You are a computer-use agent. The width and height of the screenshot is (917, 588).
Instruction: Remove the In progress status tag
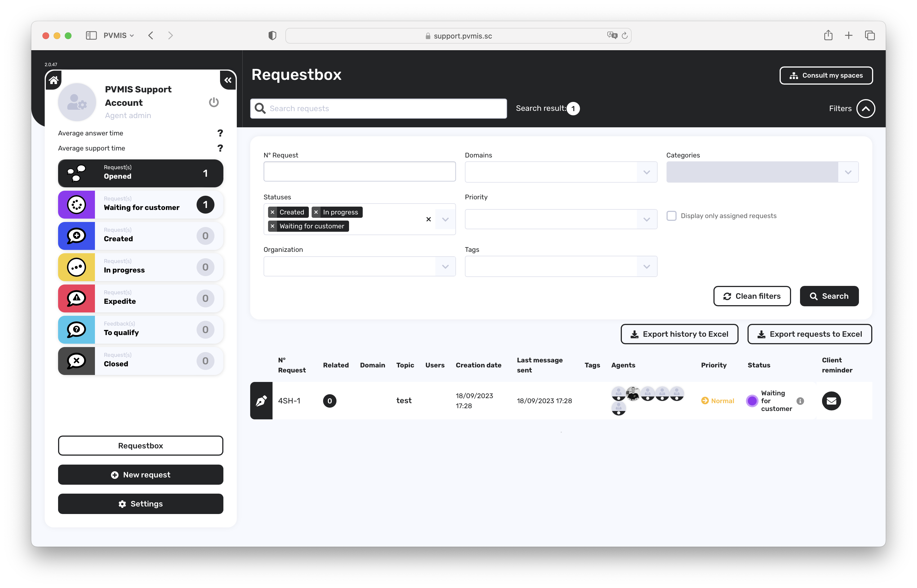[316, 212]
